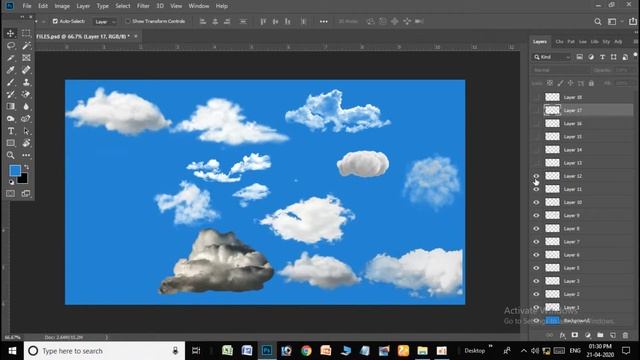
Task: Select the Eraser tool
Action: (x=26, y=94)
